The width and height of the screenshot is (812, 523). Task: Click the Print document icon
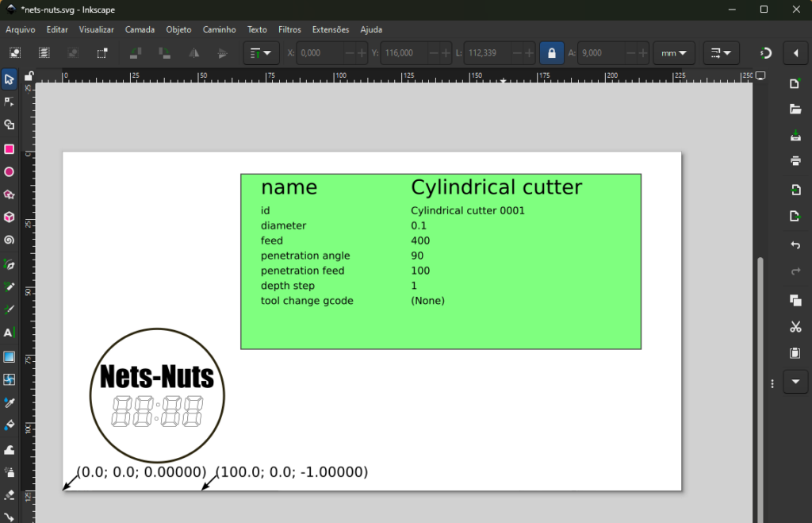(795, 161)
